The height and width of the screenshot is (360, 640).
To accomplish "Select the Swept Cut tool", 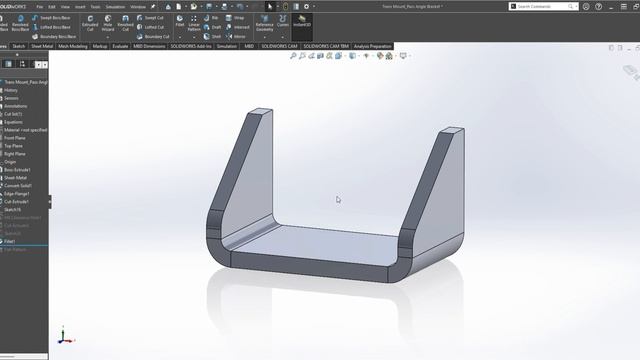I will (x=150, y=18).
